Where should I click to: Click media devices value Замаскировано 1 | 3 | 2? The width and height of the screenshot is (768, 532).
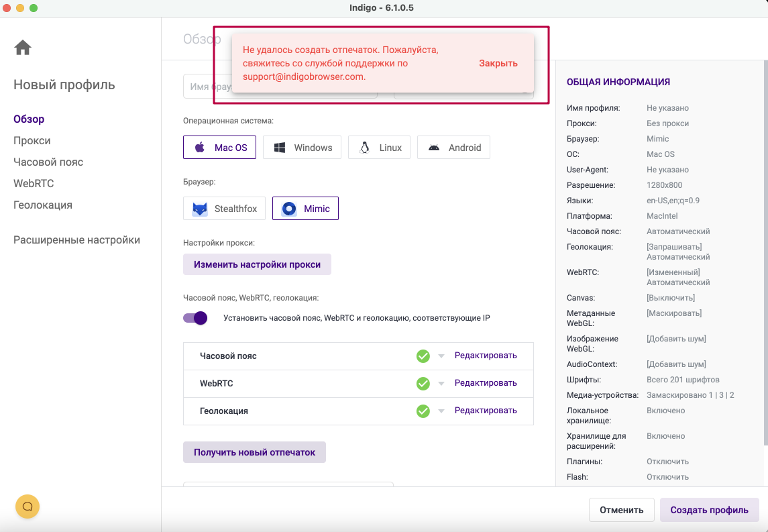tap(690, 395)
